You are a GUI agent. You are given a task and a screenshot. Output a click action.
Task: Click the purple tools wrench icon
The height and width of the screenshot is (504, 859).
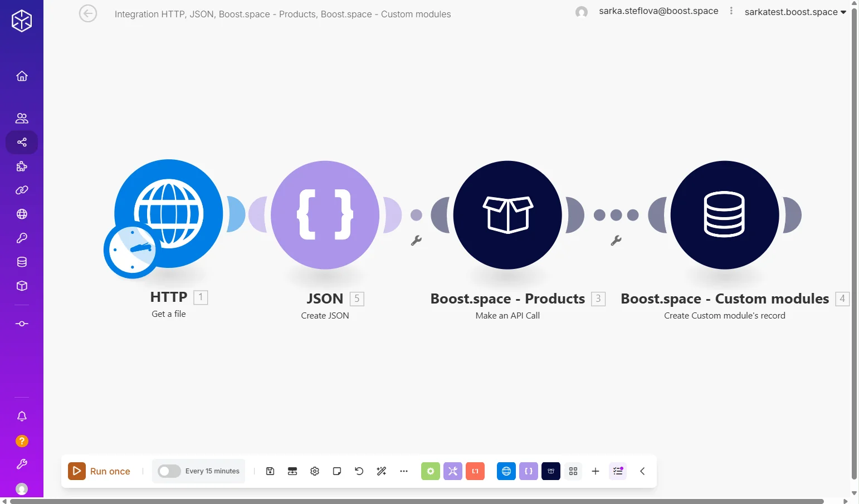(453, 471)
